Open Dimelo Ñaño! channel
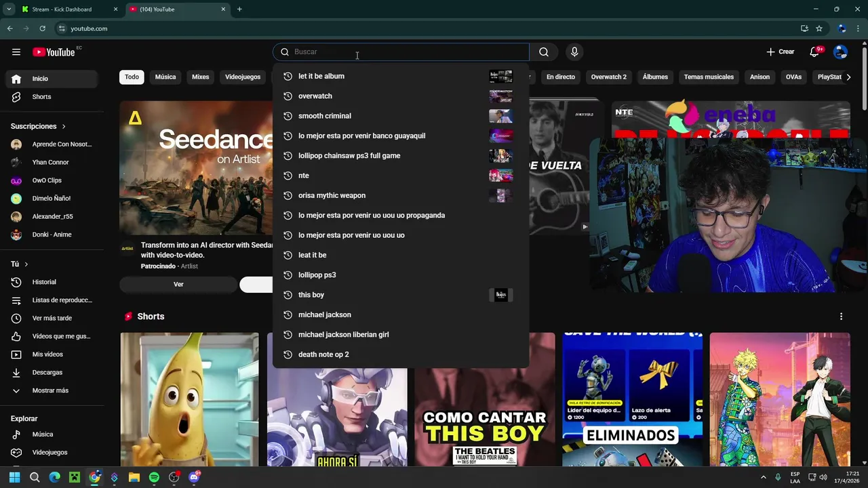 (x=53, y=199)
